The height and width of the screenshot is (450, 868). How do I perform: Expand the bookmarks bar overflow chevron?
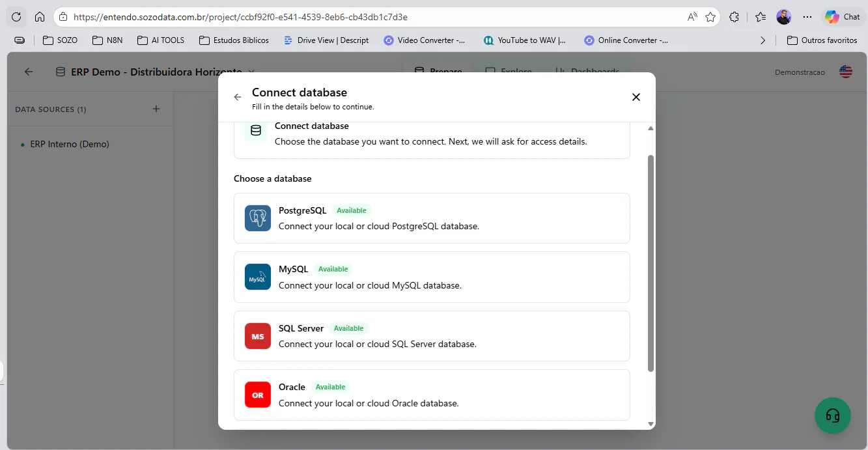tap(763, 40)
